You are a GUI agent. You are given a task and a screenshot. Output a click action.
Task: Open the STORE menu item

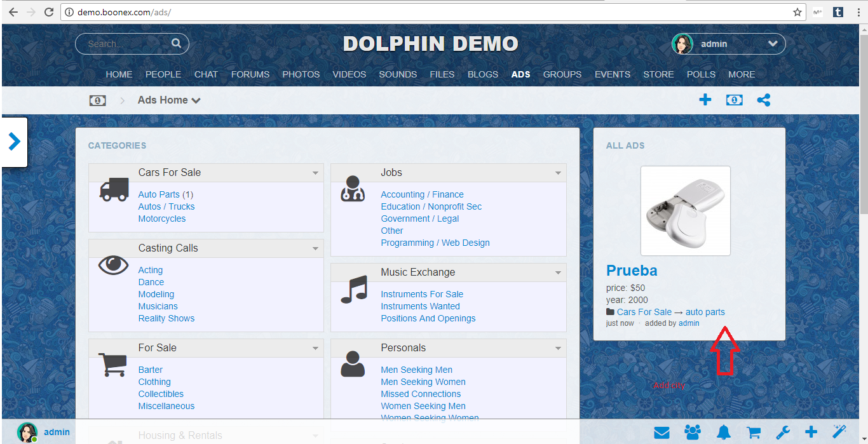pyautogui.click(x=658, y=74)
